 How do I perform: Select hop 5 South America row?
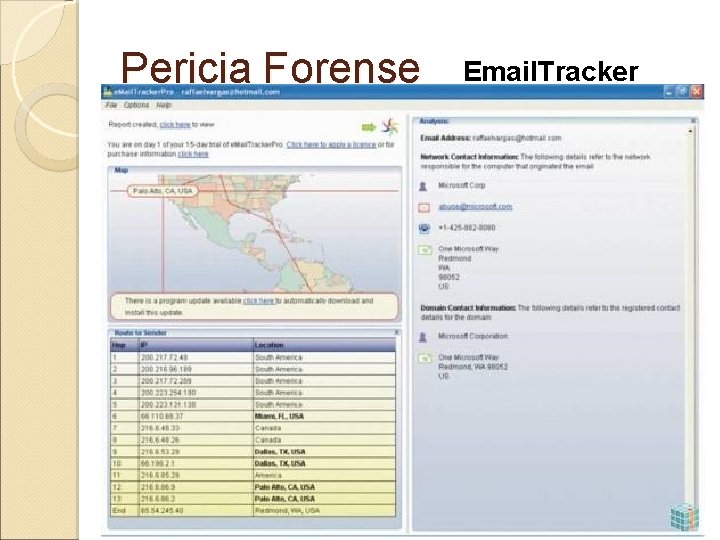253,405
